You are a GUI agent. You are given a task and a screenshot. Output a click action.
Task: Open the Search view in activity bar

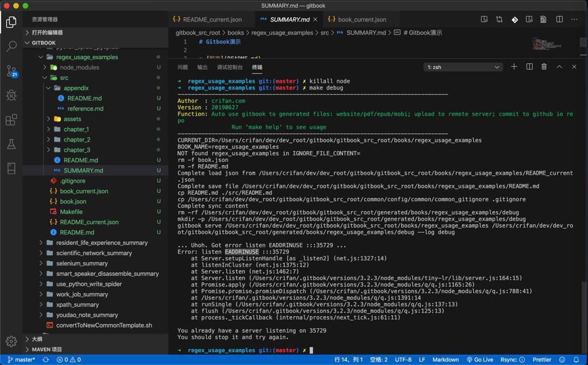coord(11,47)
